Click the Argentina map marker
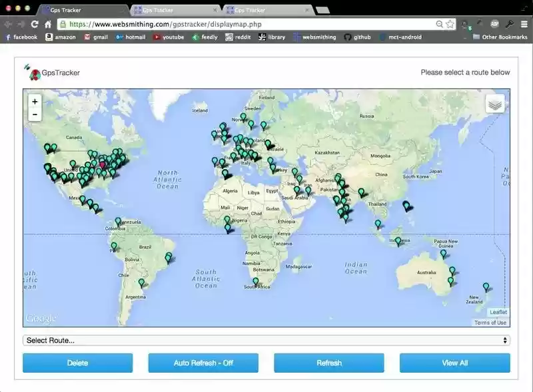This screenshot has width=533, height=392. 141,283
